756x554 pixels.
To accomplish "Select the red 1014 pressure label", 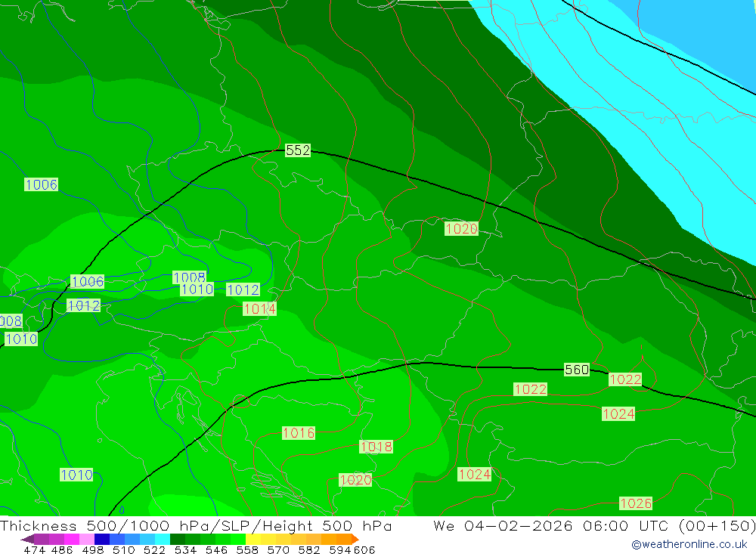I will (x=260, y=309).
